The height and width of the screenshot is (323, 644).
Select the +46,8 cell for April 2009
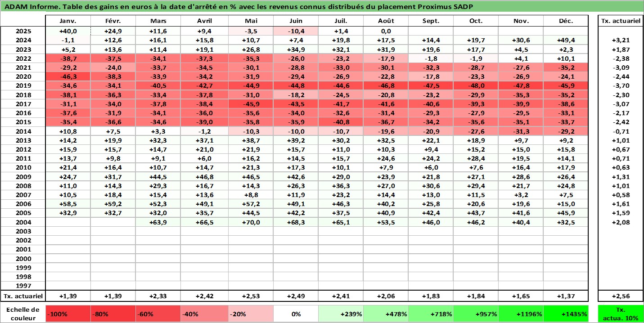tap(205, 177)
